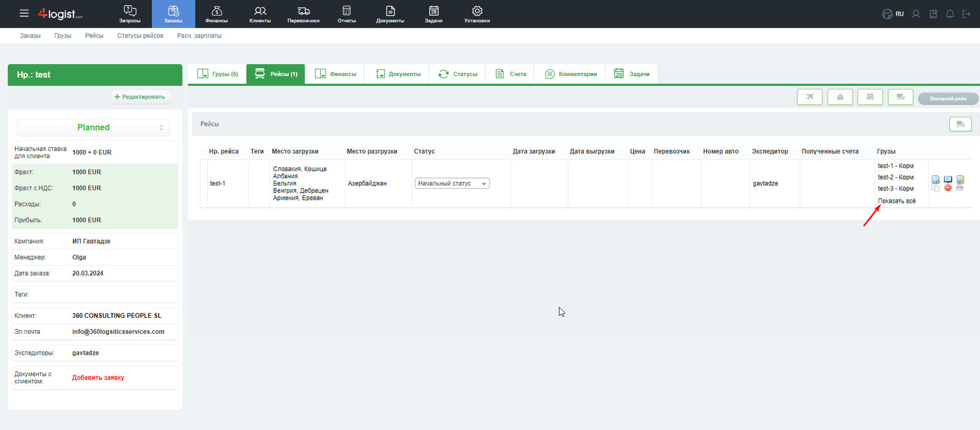Open Статусы рейсов in the submenu
The width and height of the screenshot is (980, 430).
(140, 36)
